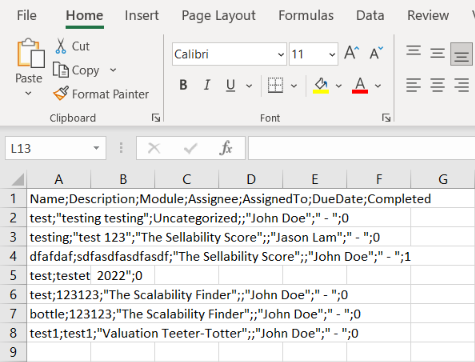
Task: Apply the red font color
Action: [x=360, y=85]
